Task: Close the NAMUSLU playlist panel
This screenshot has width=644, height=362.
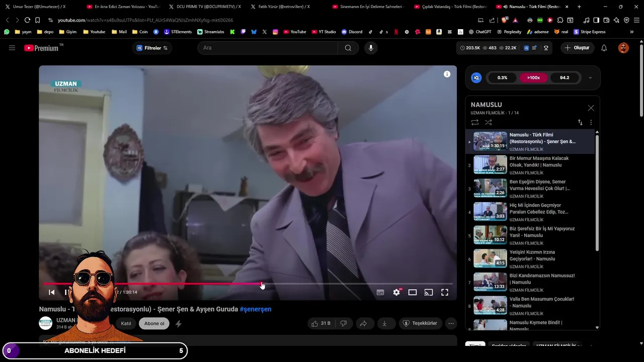Action: (x=591, y=108)
